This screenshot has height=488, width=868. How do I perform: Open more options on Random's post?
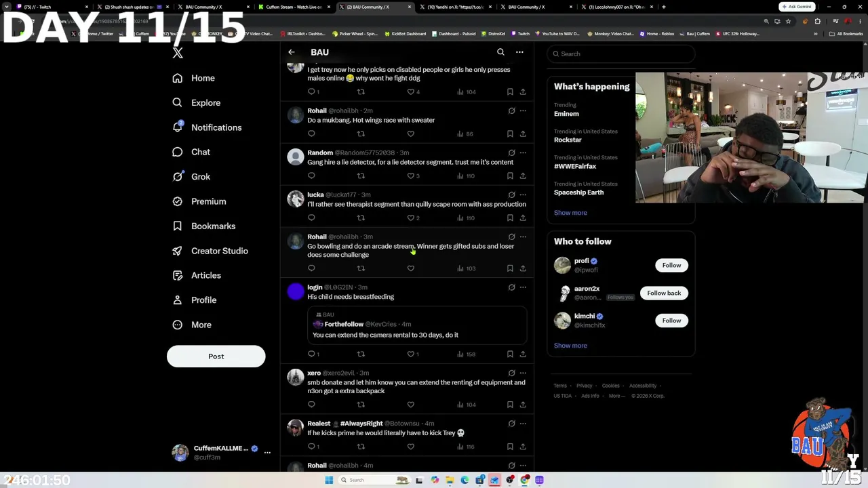point(523,152)
